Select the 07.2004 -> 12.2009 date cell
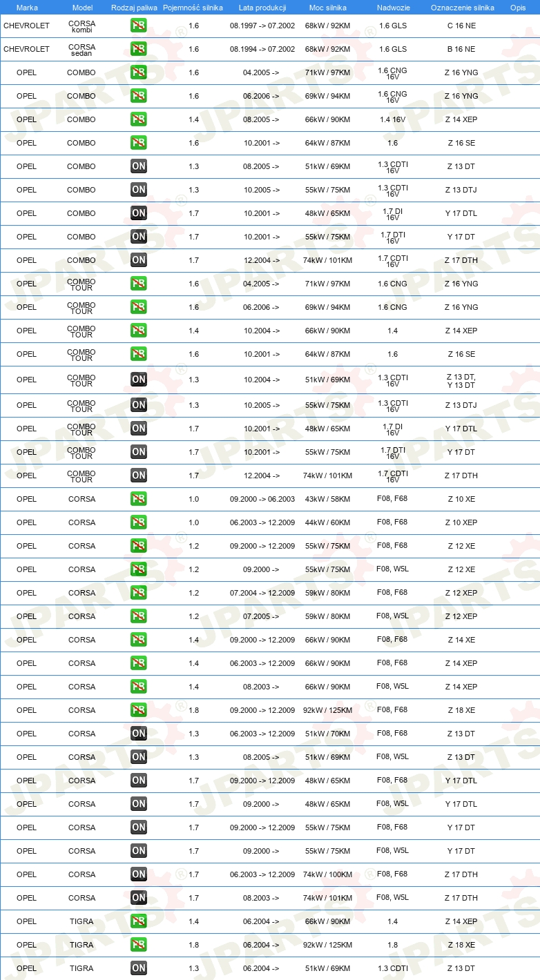 [262, 593]
